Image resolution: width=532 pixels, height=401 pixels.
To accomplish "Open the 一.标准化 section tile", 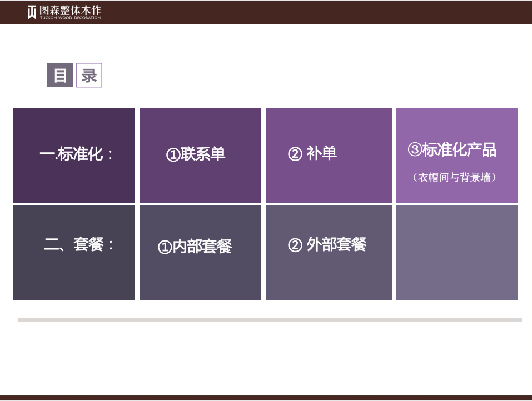I will 74,156.
